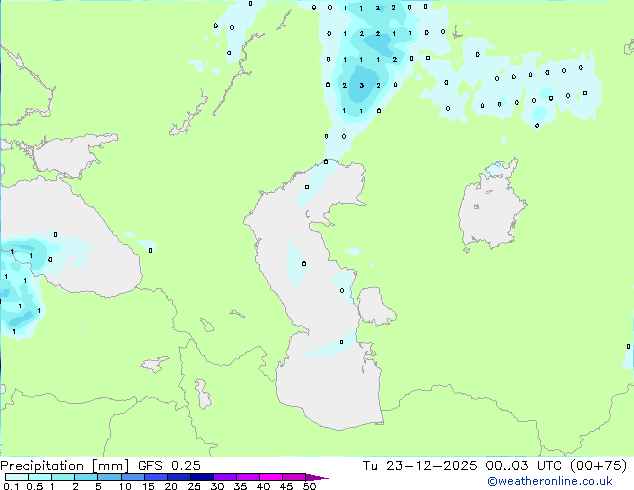Click the 'GFS 0.25' model label

[x=169, y=466]
